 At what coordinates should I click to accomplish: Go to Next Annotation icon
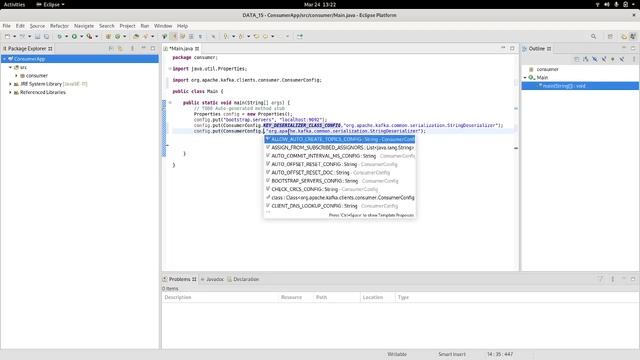pos(226,36)
